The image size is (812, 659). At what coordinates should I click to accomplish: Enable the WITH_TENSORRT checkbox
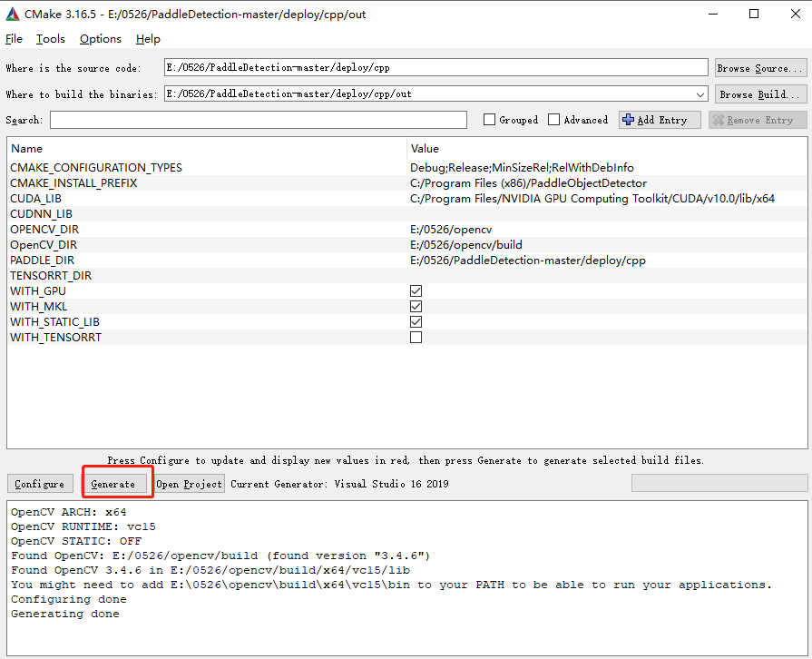[416, 338]
